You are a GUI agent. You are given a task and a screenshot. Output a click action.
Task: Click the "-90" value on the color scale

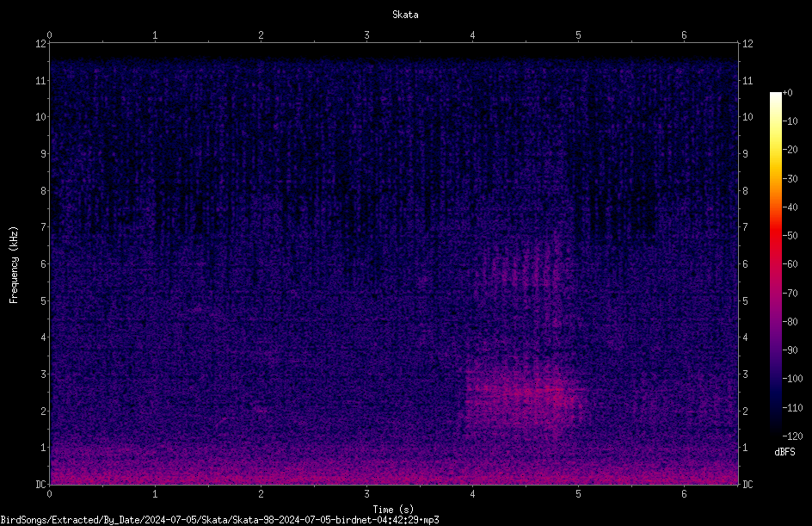(790, 350)
